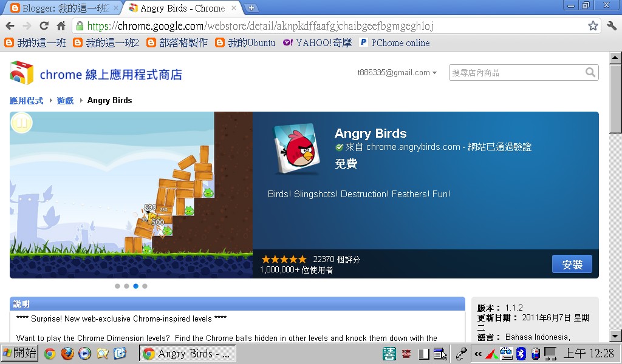Screen dimensions: 622x364
Task: Click the Angry Birds gameplay screenshot
Action: (x=131, y=195)
